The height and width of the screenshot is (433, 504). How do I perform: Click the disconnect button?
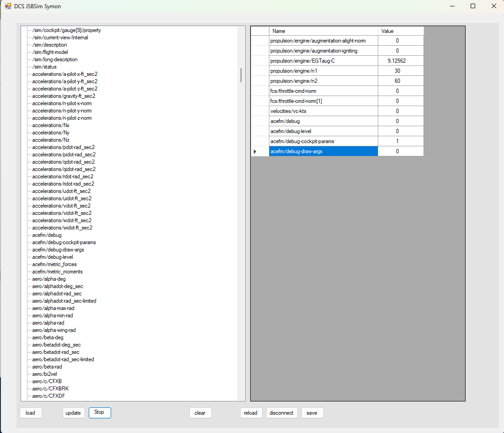click(282, 413)
